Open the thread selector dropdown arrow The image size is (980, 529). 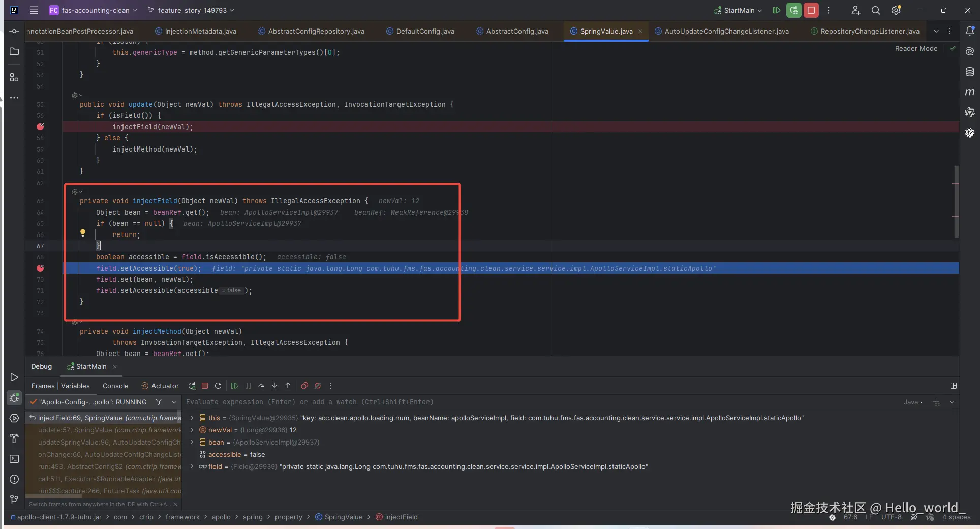click(174, 402)
